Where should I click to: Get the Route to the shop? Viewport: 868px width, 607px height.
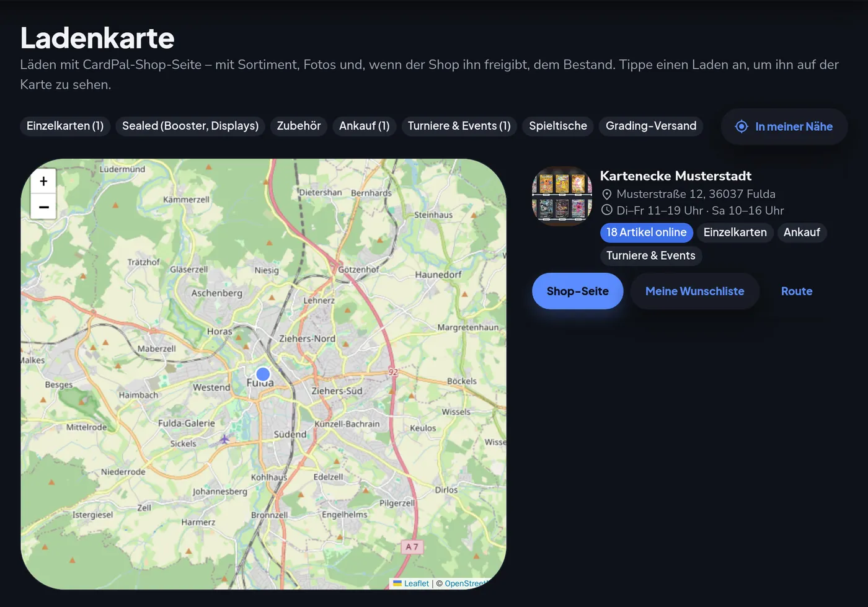pos(797,291)
